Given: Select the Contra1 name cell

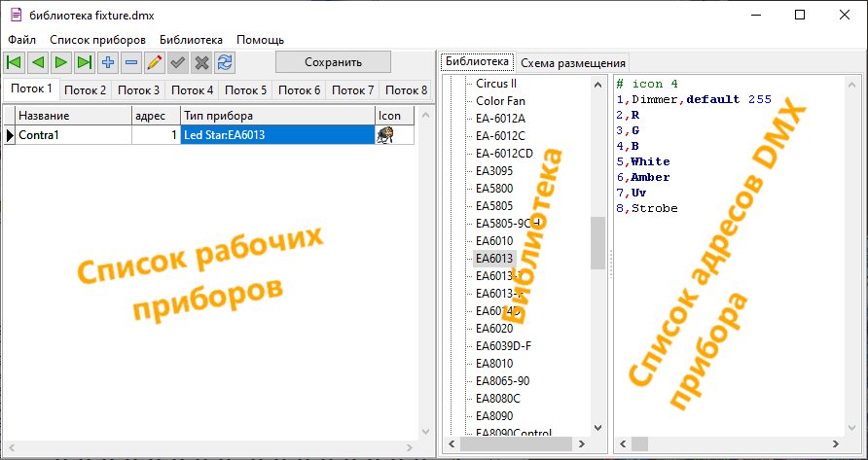Looking at the screenshot, I should pos(74,134).
